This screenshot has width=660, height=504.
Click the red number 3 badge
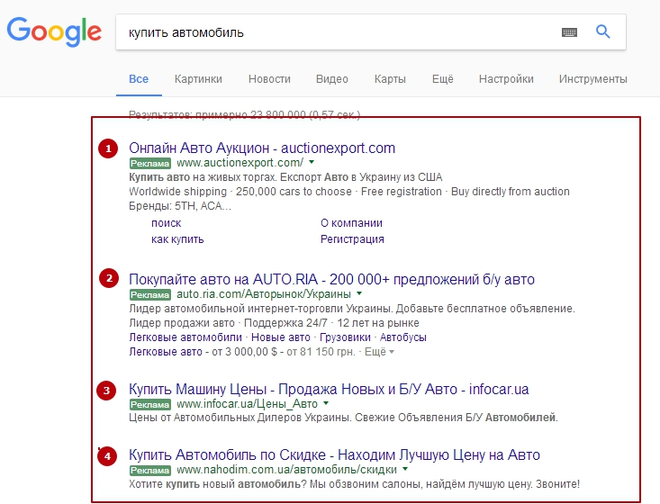107,390
